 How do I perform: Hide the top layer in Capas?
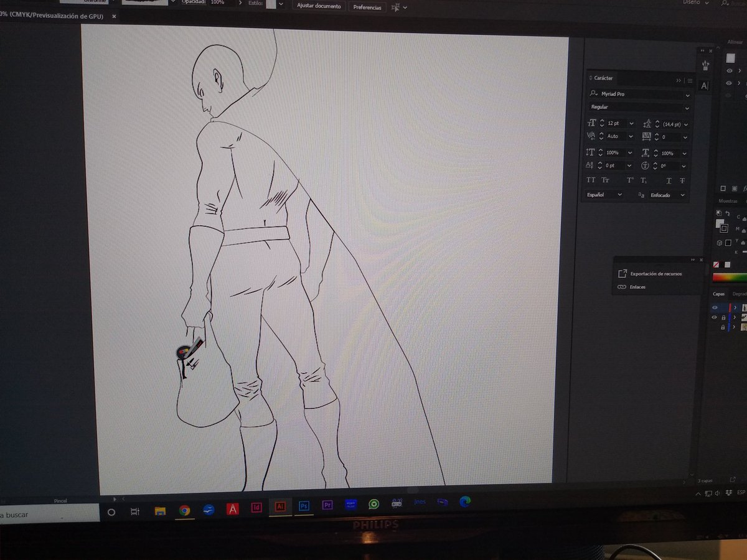715,307
